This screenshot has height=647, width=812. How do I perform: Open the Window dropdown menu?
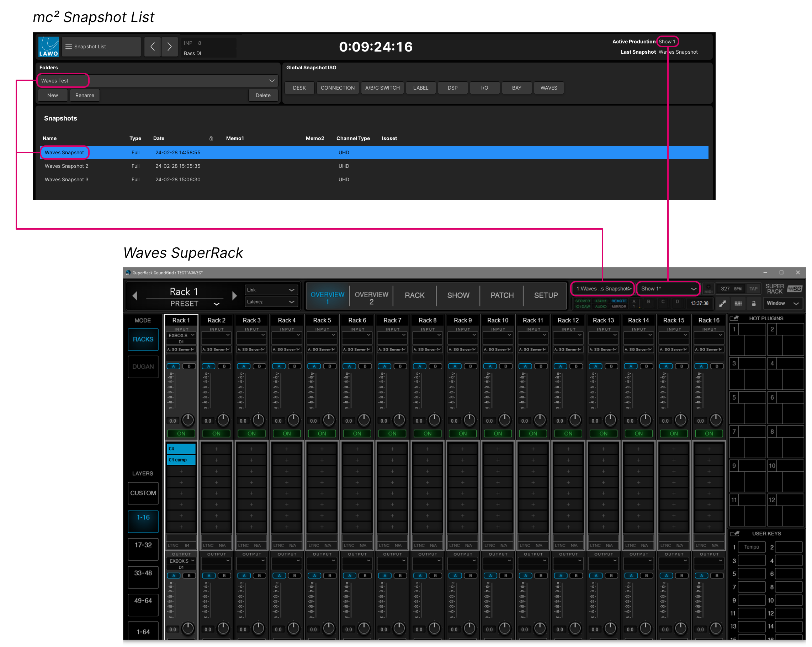pyautogui.click(x=782, y=303)
